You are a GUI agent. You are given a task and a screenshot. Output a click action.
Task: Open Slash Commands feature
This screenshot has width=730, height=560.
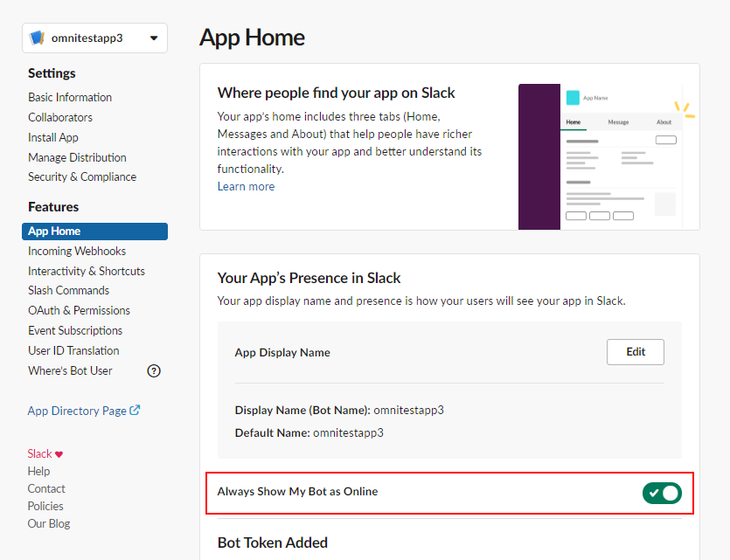pos(68,290)
